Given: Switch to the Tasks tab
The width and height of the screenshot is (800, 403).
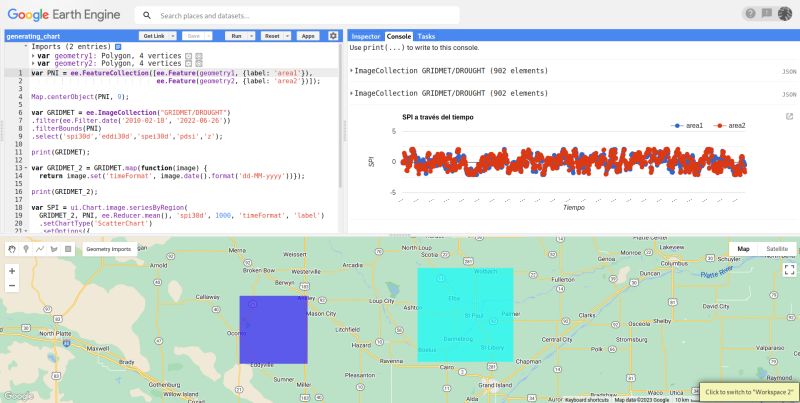Looking at the screenshot, I should coord(426,36).
